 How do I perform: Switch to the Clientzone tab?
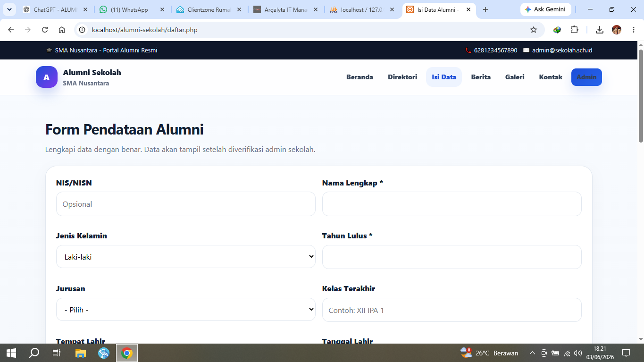pos(208,9)
